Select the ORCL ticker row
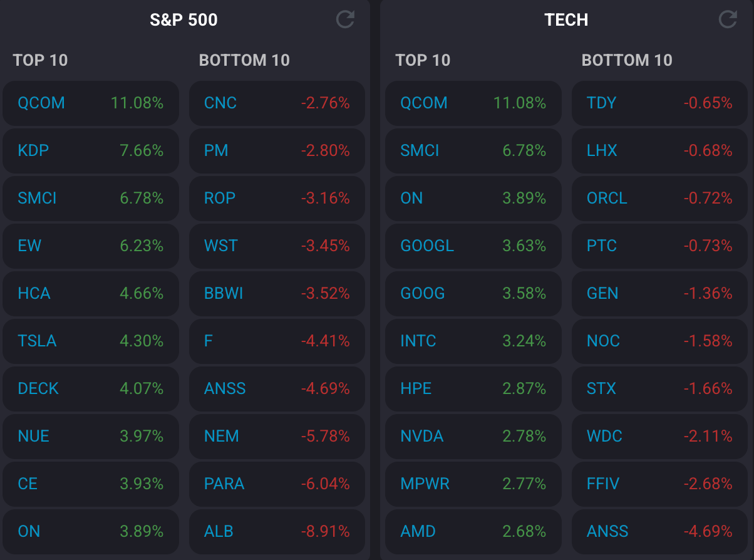 (607, 199)
